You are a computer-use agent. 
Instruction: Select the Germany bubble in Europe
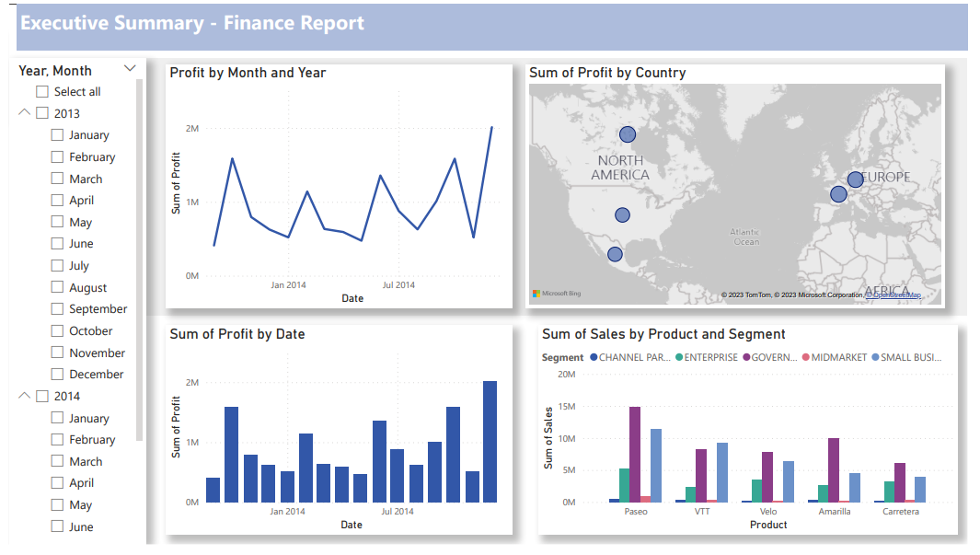click(x=856, y=179)
